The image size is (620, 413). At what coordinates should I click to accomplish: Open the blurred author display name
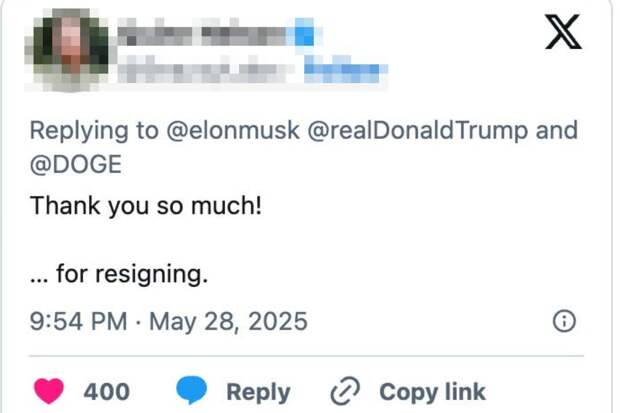(204, 34)
